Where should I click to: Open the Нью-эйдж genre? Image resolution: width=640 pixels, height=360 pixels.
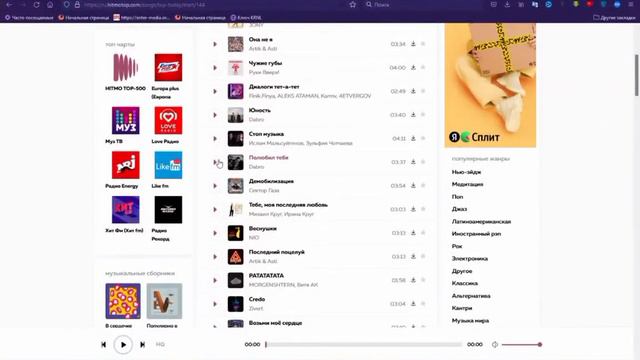pyautogui.click(x=466, y=172)
